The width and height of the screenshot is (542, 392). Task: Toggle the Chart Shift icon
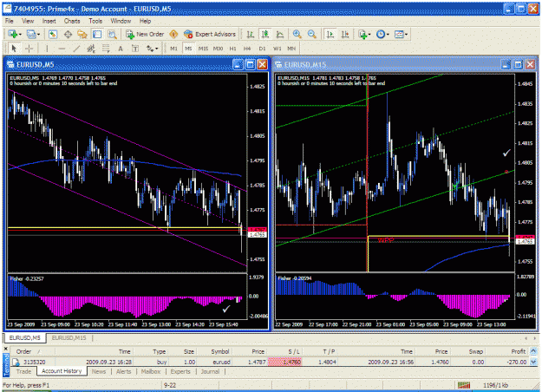coord(345,34)
